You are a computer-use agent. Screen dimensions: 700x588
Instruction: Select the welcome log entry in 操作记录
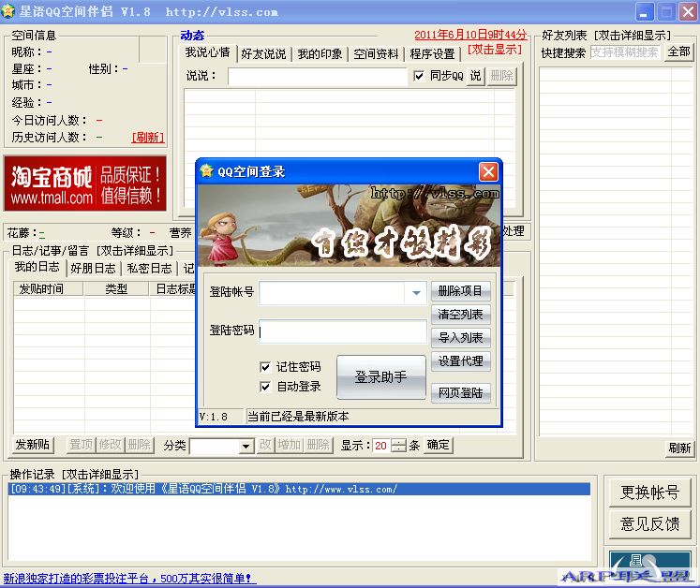point(299,489)
